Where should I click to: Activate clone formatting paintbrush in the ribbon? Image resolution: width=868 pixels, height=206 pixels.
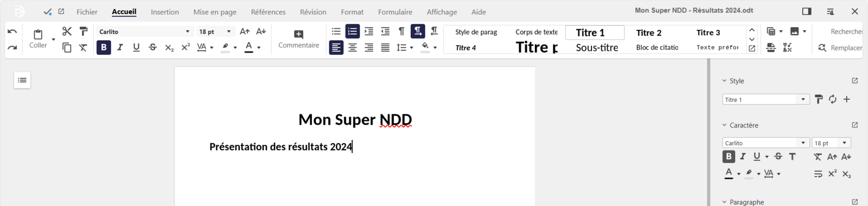(84, 31)
